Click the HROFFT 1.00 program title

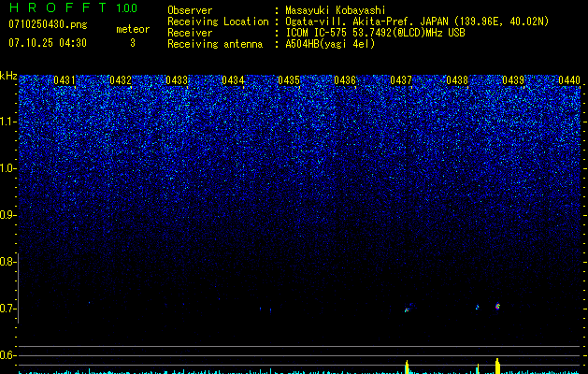click(73, 7)
